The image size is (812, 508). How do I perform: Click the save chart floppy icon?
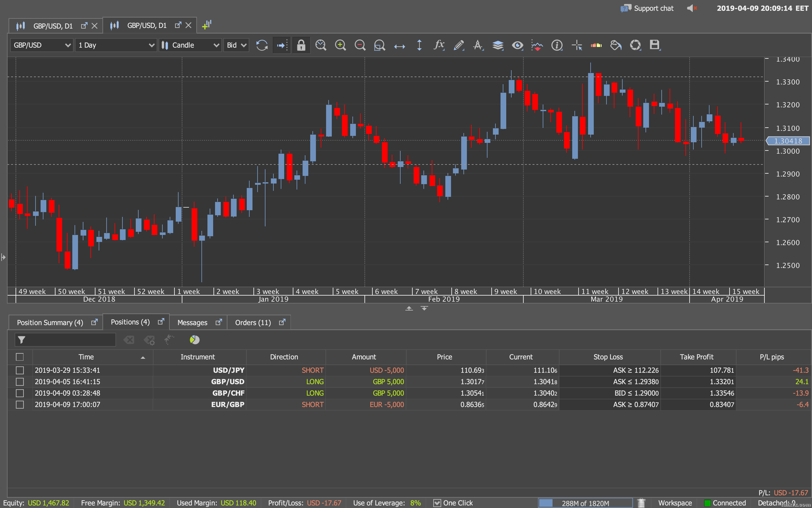655,45
